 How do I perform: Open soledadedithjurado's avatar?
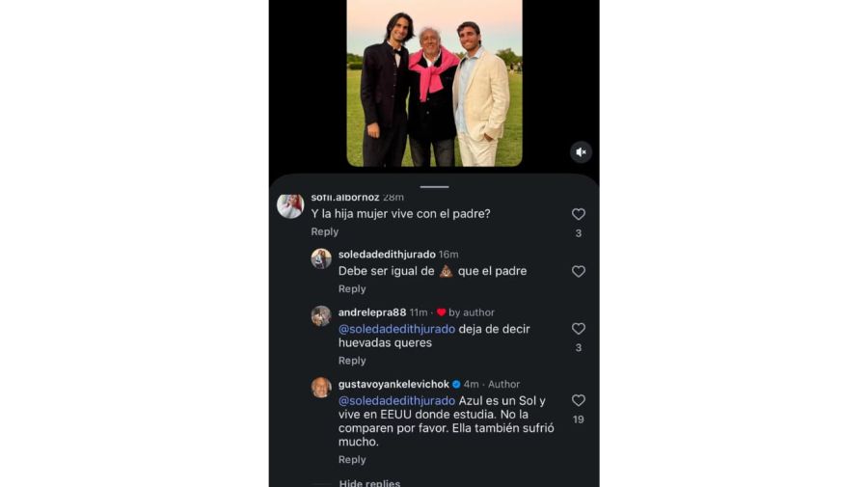tap(321, 258)
